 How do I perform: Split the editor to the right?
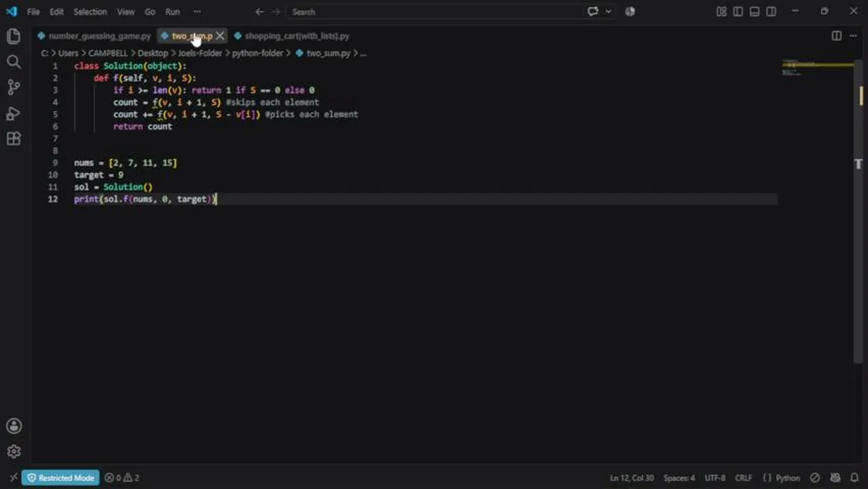coord(837,36)
